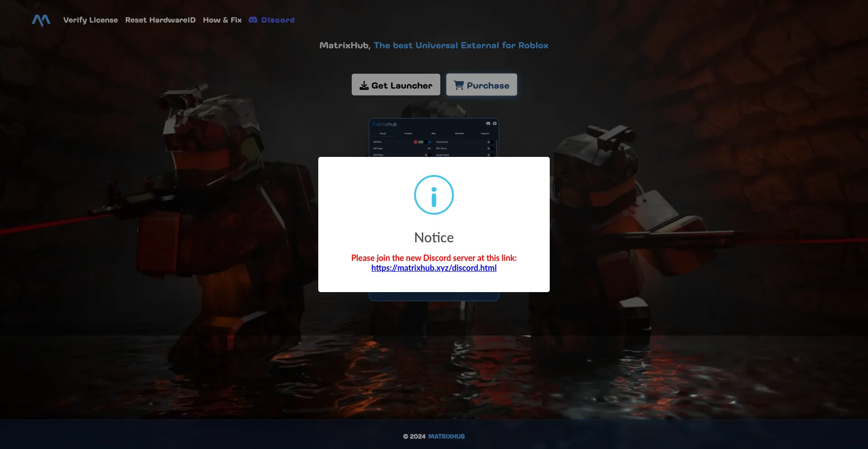868x449 pixels.
Task: Click the gear icon in the launcher preview
Action: click(x=495, y=123)
